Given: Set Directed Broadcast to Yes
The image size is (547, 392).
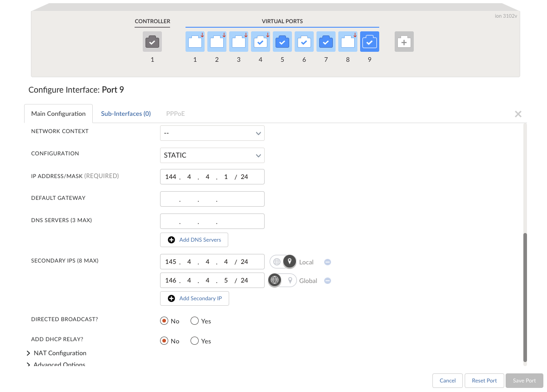Looking at the screenshot, I should [195, 321].
